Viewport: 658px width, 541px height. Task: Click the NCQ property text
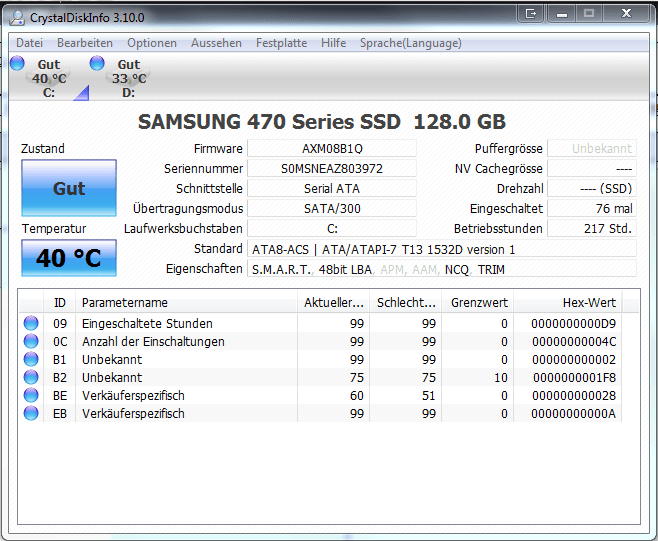point(457,269)
